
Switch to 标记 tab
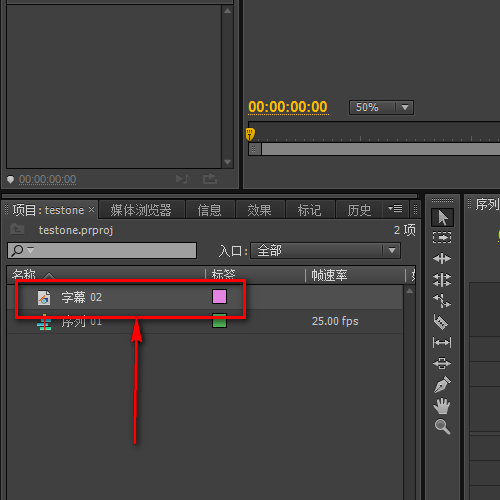click(x=310, y=210)
